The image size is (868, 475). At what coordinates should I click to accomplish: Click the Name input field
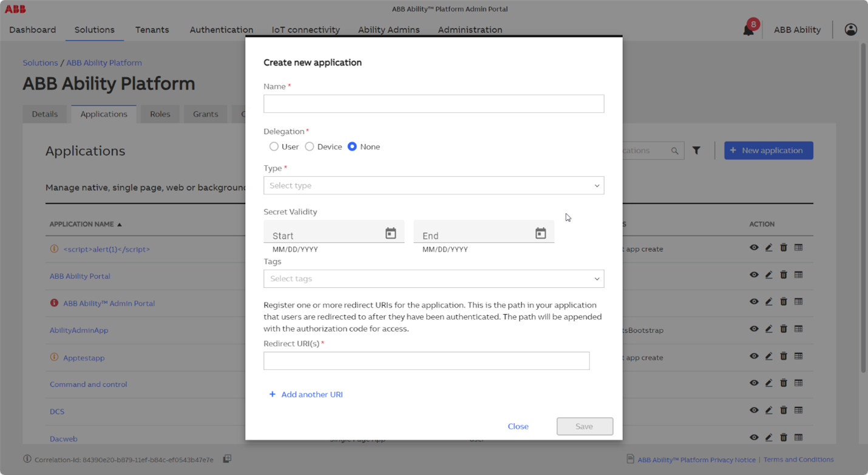433,103
